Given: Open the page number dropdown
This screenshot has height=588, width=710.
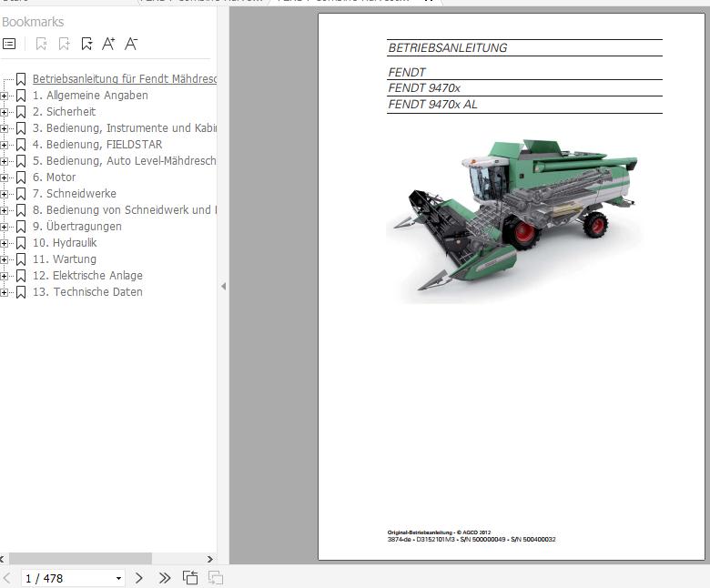Looking at the screenshot, I should pos(118,579).
